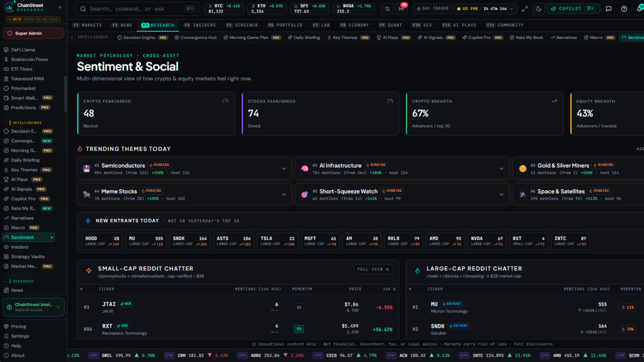Open the Pricing tag icon in the sidebar

click(6, 327)
